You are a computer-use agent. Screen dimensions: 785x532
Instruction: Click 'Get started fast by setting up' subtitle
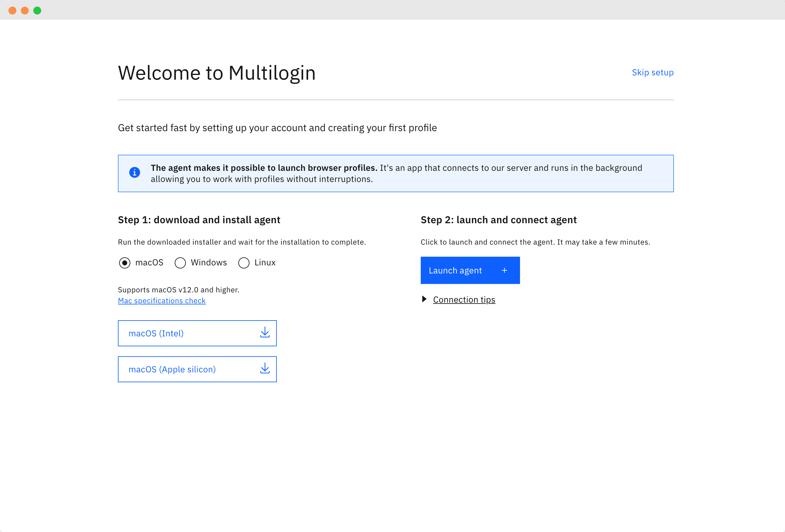click(x=277, y=128)
